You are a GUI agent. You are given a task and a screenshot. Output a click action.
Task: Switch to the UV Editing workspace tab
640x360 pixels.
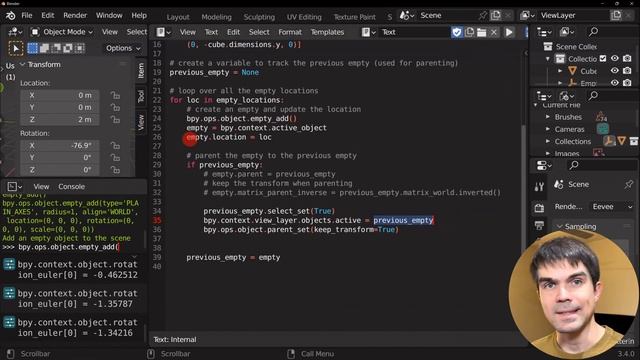coord(304,17)
